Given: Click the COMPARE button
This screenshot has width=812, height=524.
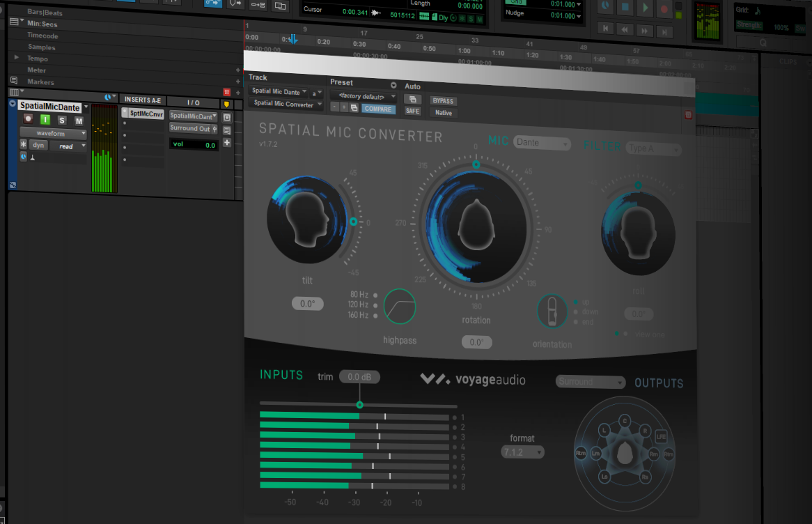Looking at the screenshot, I should coord(378,109).
